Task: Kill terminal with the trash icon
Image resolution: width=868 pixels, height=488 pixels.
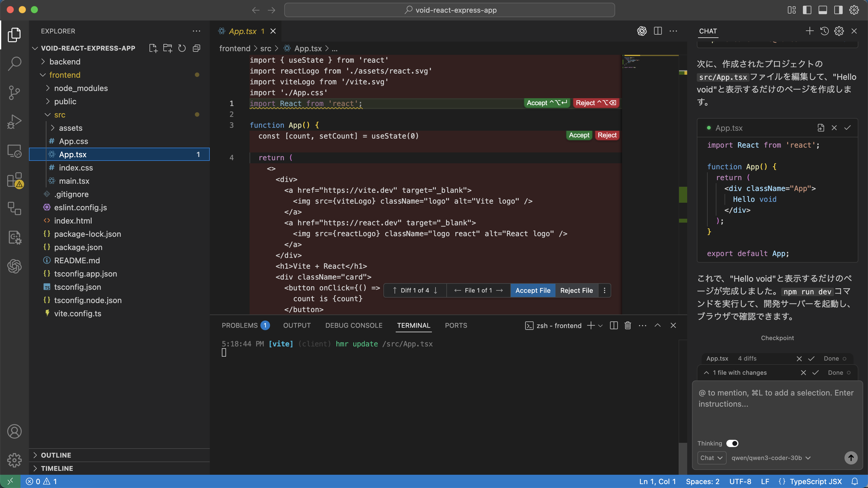Action: (627, 325)
